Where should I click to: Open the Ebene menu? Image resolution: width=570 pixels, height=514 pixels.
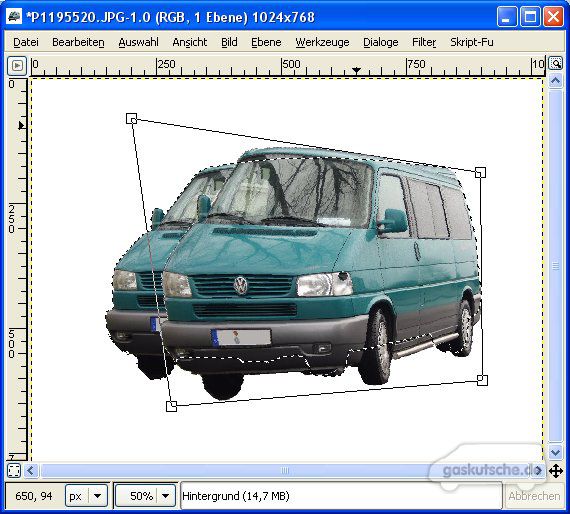point(266,42)
